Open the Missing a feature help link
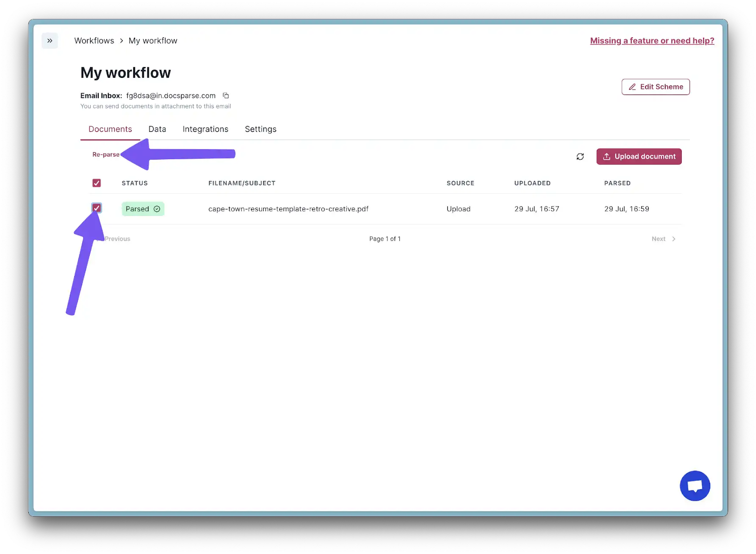This screenshot has height=554, width=756. (x=652, y=41)
